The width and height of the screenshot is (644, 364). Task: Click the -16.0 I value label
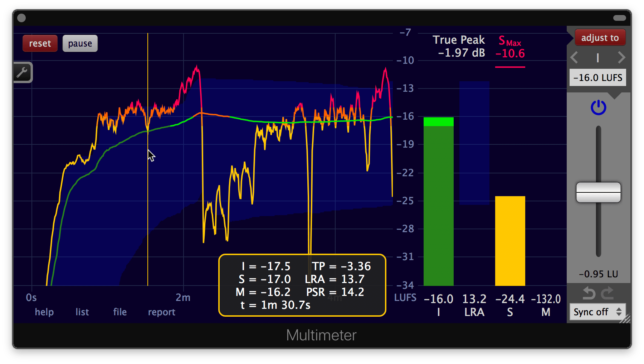(x=439, y=299)
